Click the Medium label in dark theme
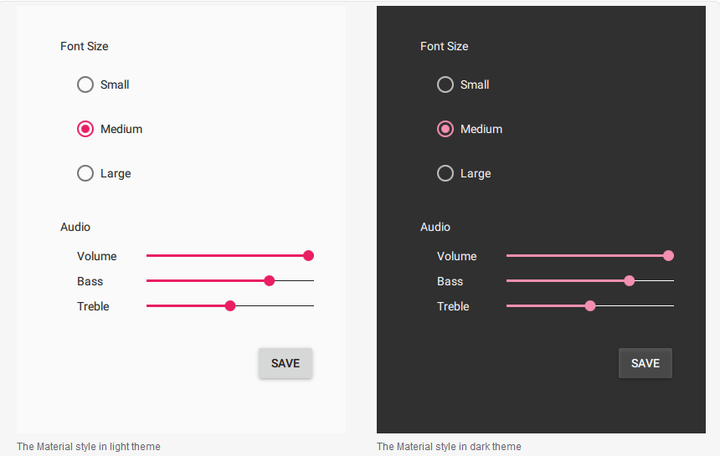The image size is (720, 456). 481,129
